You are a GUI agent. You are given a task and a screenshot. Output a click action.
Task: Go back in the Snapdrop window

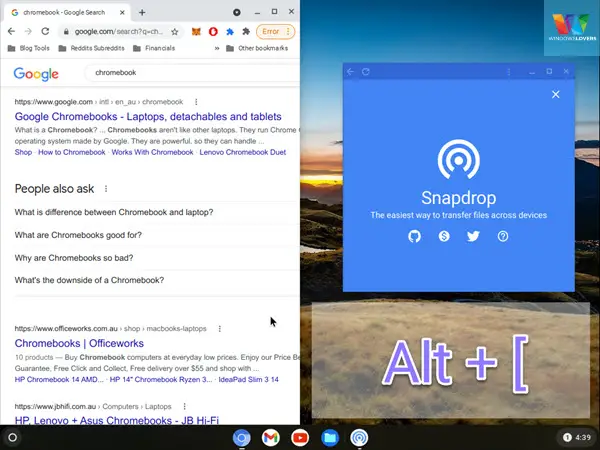(x=350, y=72)
